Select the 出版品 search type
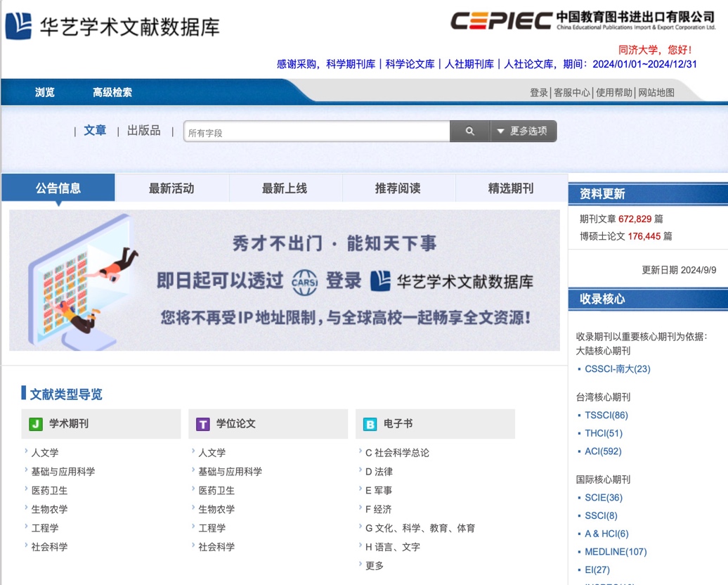This screenshot has height=585, width=728. pos(144,131)
